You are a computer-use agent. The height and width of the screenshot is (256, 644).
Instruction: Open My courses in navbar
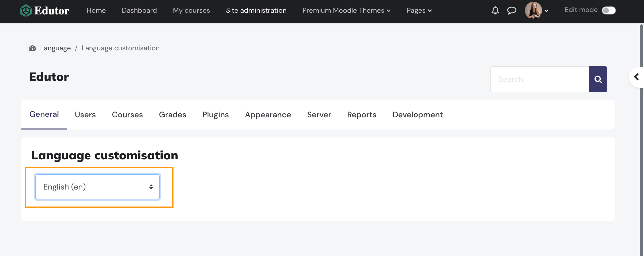[x=192, y=10]
